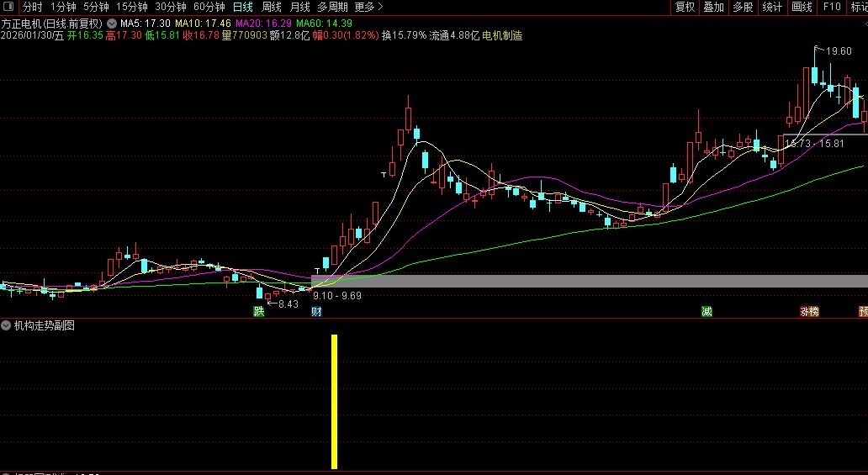
Task: Click the 减 holdings reduction marker
Action: (707, 311)
